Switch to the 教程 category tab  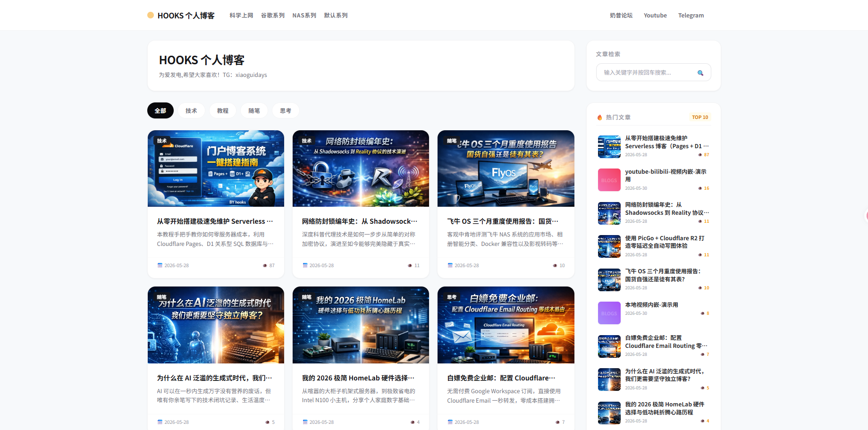click(x=223, y=110)
